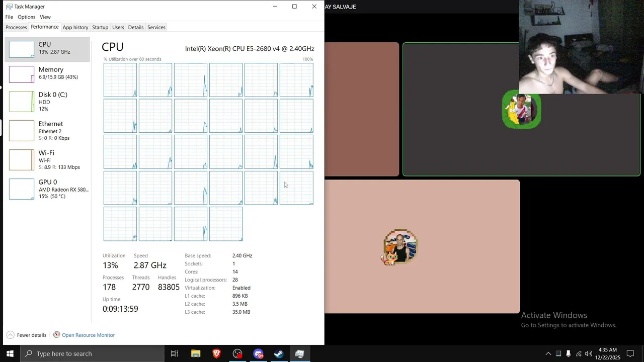Minimize the Task Manager window
The image size is (644, 362).
point(275,7)
